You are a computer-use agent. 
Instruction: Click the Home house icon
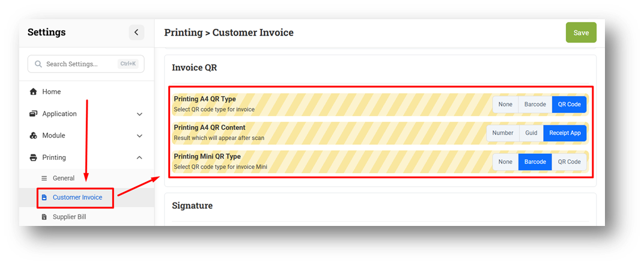[34, 92]
